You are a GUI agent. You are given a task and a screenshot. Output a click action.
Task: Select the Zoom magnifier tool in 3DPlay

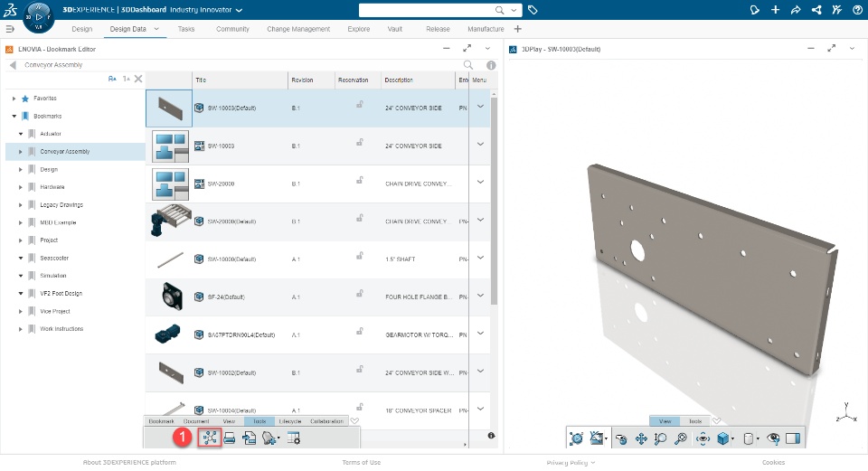click(x=660, y=438)
